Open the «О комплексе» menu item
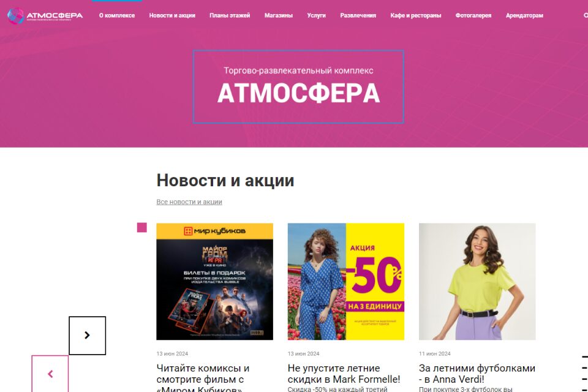 pyautogui.click(x=116, y=15)
